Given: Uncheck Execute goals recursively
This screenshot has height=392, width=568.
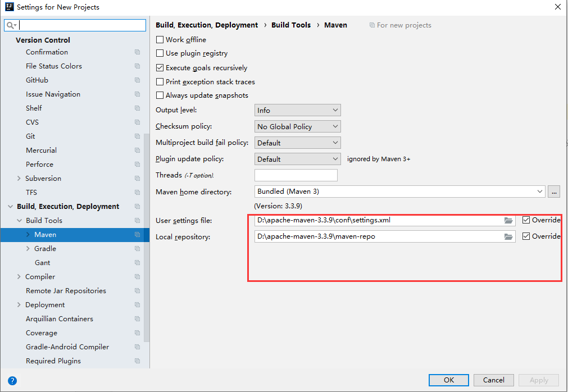Looking at the screenshot, I should pyautogui.click(x=160, y=68).
